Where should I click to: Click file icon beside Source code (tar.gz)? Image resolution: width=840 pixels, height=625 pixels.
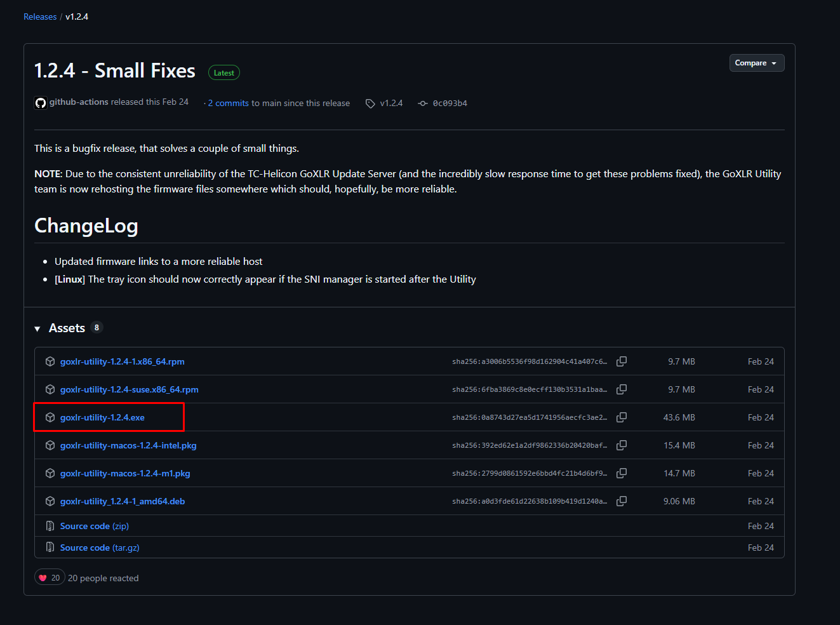(x=50, y=548)
